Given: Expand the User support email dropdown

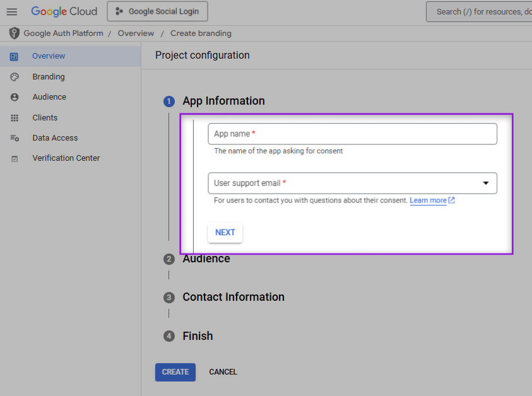Looking at the screenshot, I should (352, 183).
